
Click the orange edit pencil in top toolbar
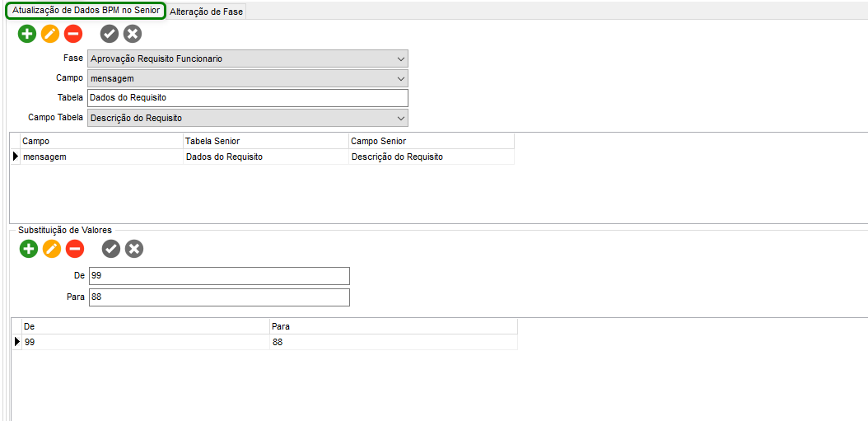tap(50, 34)
